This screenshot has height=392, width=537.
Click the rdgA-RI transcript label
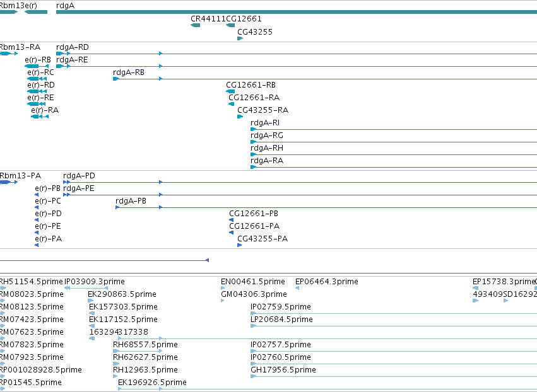pos(265,123)
